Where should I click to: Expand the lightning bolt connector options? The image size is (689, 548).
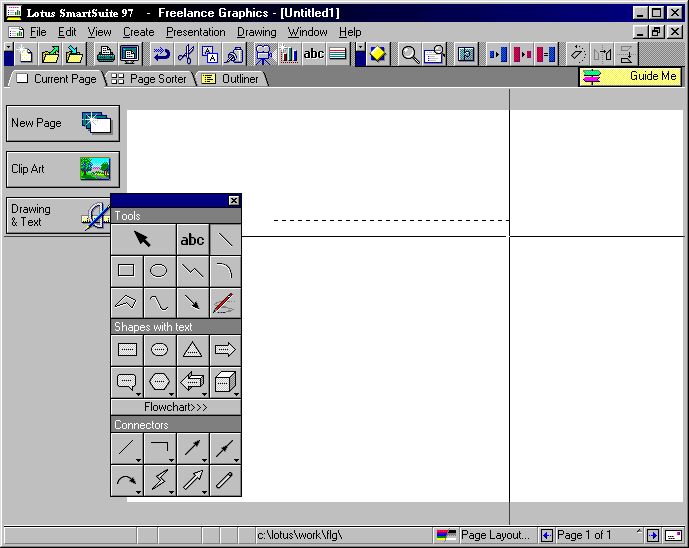click(171, 492)
